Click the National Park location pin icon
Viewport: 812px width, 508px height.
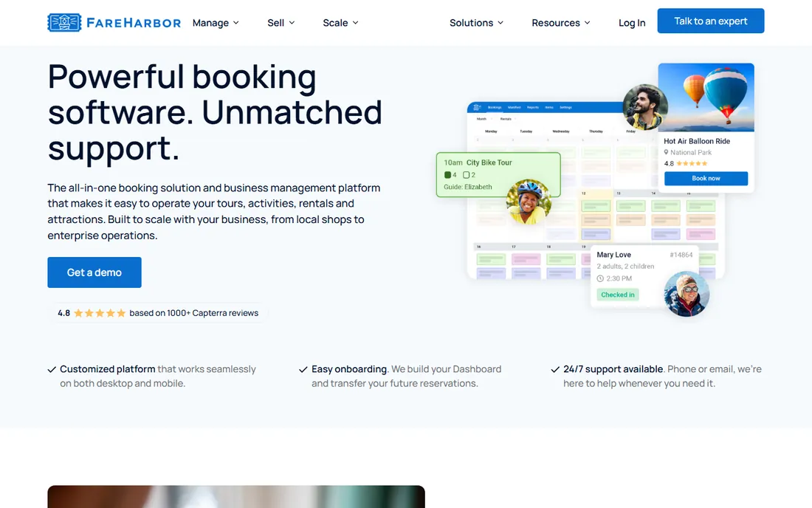pyautogui.click(x=666, y=152)
